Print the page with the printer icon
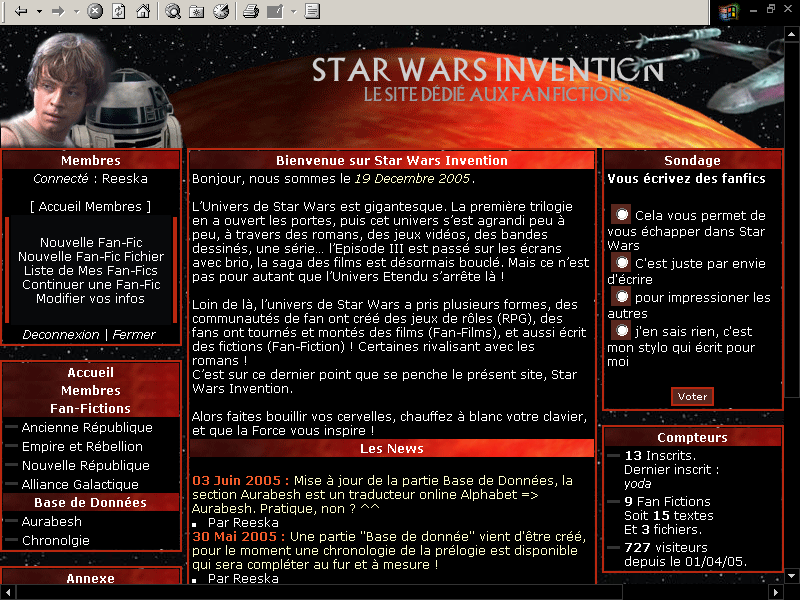This screenshot has width=800, height=600. [251, 11]
